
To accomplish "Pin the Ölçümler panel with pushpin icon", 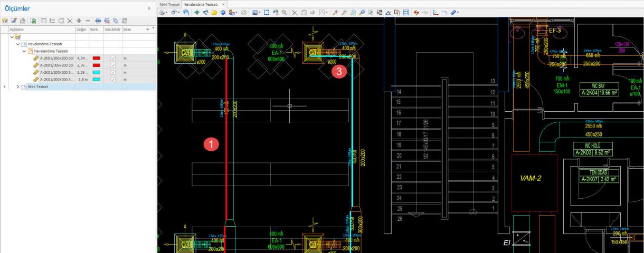I will click(149, 9).
